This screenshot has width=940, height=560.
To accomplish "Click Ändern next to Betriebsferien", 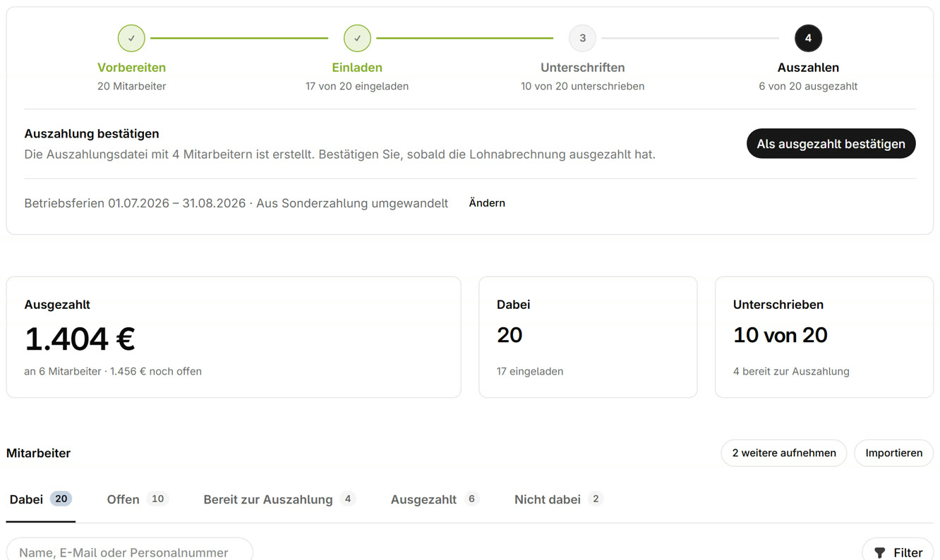I will [x=487, y=203].
